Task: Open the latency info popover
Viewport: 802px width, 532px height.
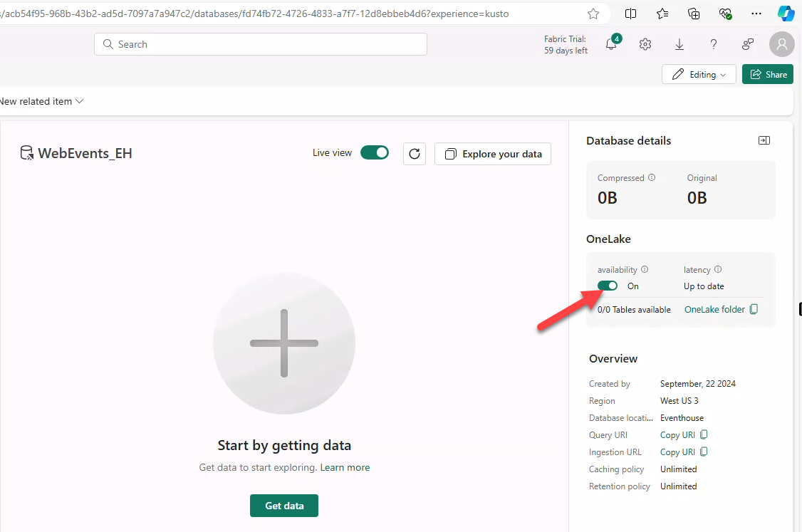Action: (x=718, y=269)
